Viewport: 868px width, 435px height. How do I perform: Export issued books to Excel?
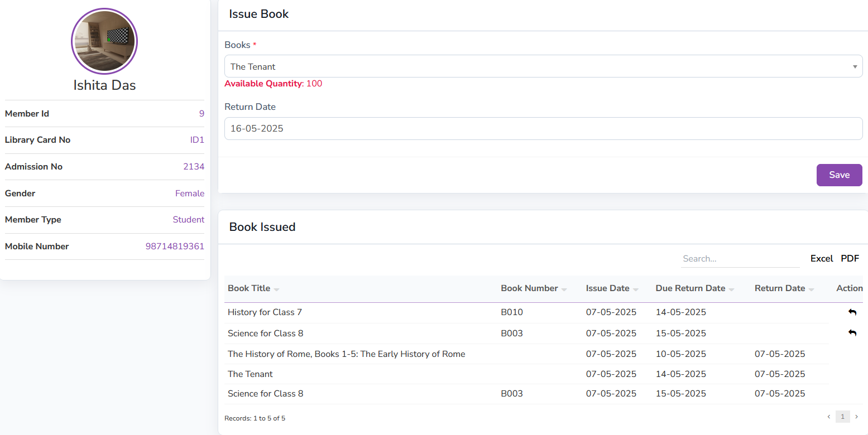coord(822,259)
